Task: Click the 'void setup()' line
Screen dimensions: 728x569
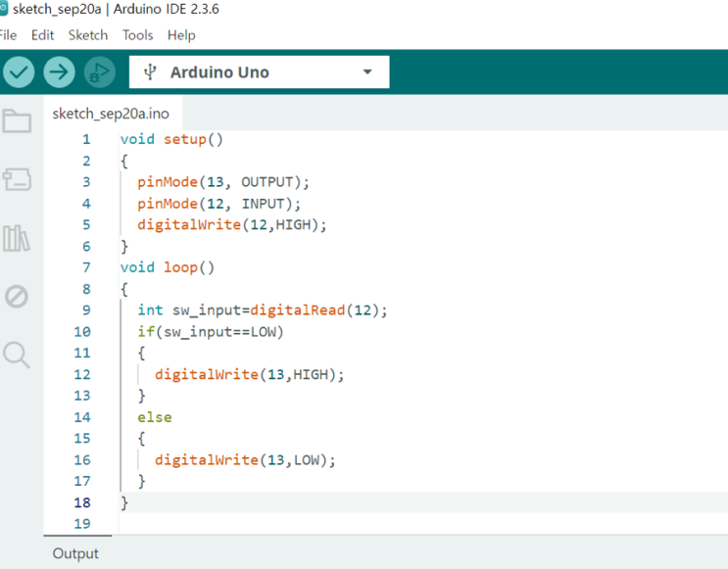Action: pos(171,139)
